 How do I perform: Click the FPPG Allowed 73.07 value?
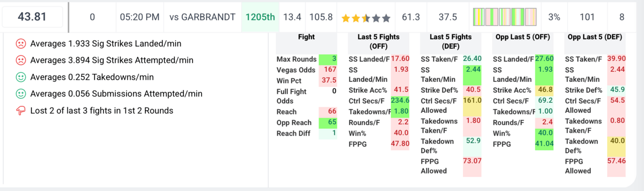click(x=473, y=161)
